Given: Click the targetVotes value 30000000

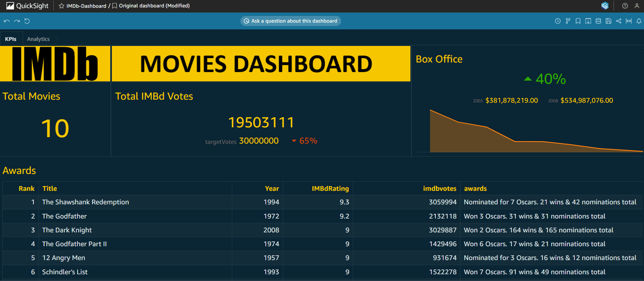Looking at the screenshot, I should click(259, 141).
